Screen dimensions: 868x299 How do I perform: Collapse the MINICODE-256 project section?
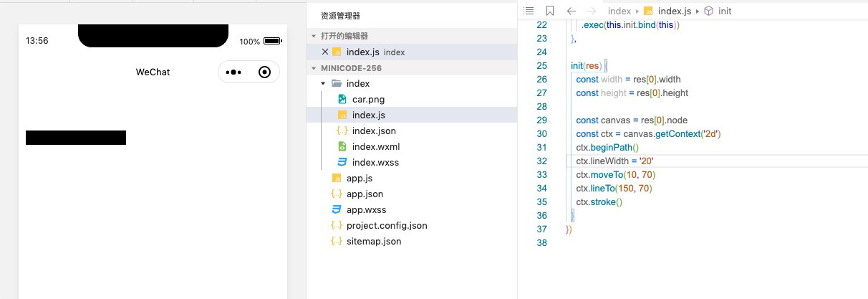313,68
